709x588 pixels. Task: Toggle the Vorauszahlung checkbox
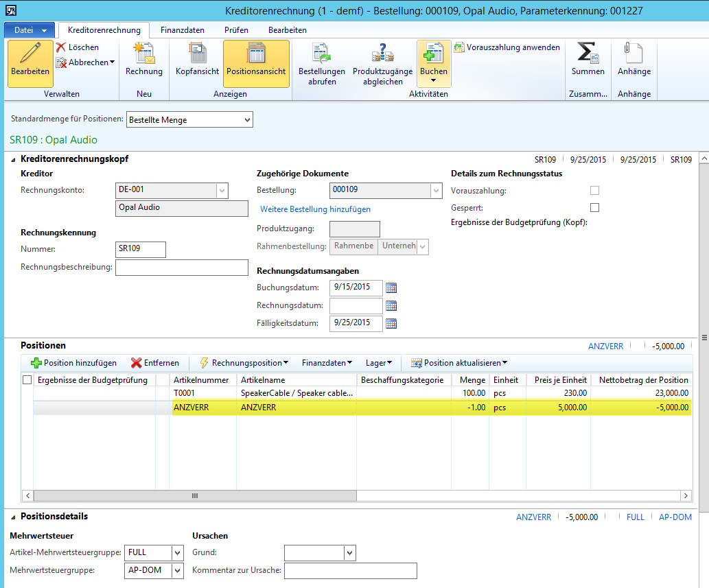click(595, 191)
